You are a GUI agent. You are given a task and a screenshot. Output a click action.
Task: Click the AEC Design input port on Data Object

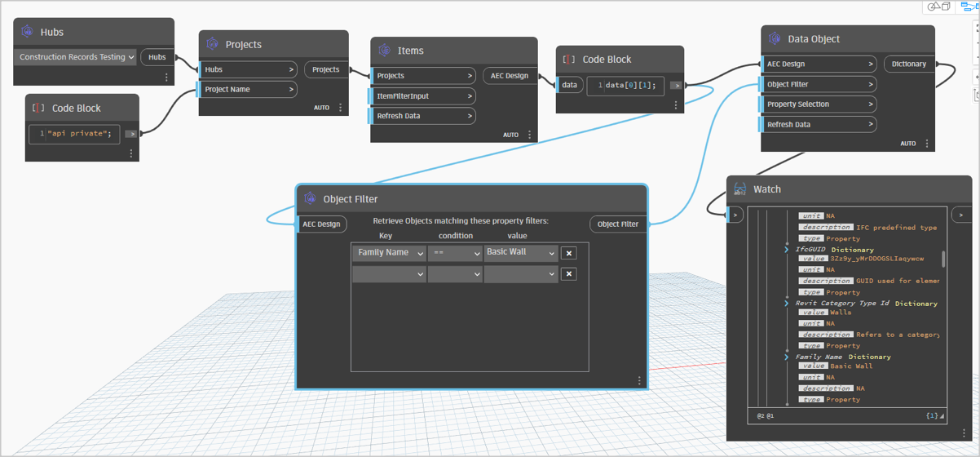(x=819, y=64)
